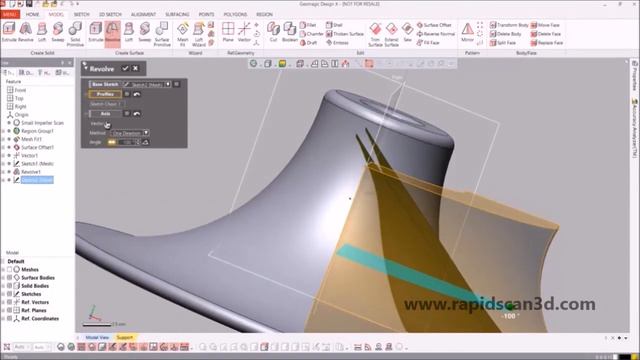Open the Method One Direction dropdown
This screenshot has height=360, width=640.
pyautogui.click(x=146, y=133)
